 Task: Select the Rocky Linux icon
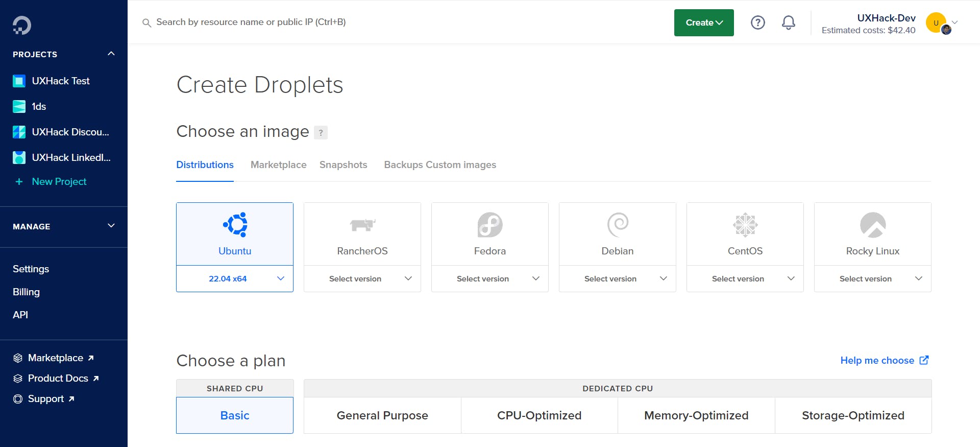click(872, 225)
